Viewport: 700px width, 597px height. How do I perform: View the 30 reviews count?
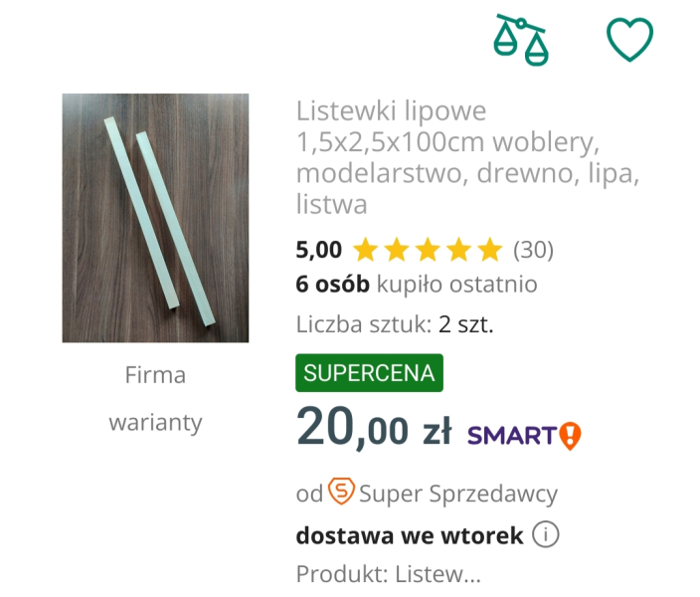[x=533, y=250]
